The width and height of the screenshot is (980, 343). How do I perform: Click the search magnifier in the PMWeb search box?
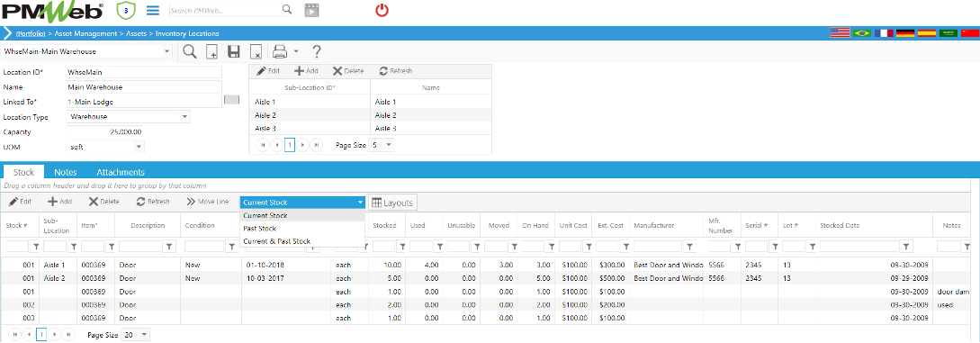pos(287,9)
